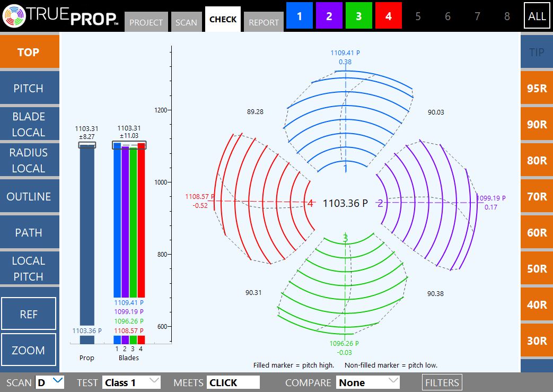
Task: Click the FILTERS button
Action: pos(442,382)
